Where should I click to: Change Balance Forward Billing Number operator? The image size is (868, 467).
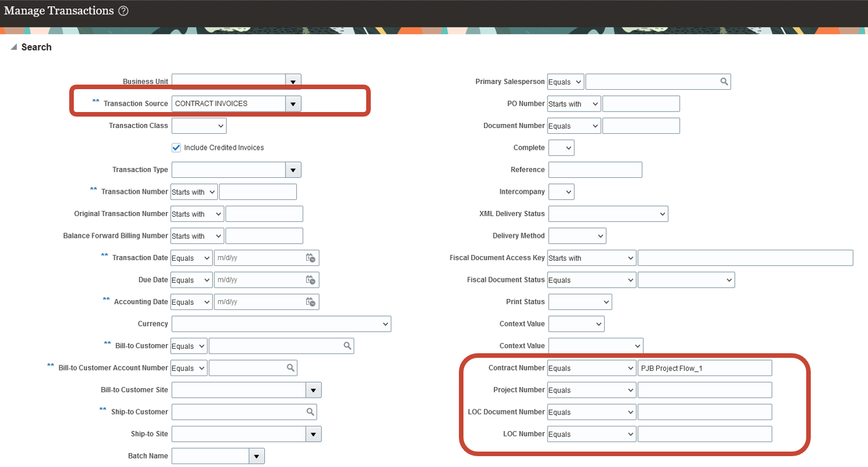[x=197, y=236]
